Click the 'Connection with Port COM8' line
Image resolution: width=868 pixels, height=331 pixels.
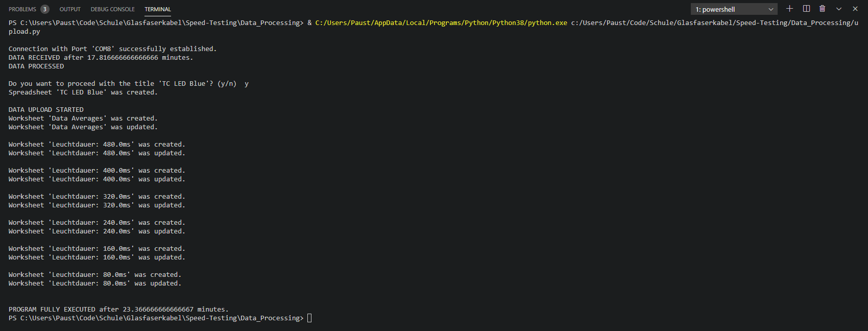click(112, 49)
